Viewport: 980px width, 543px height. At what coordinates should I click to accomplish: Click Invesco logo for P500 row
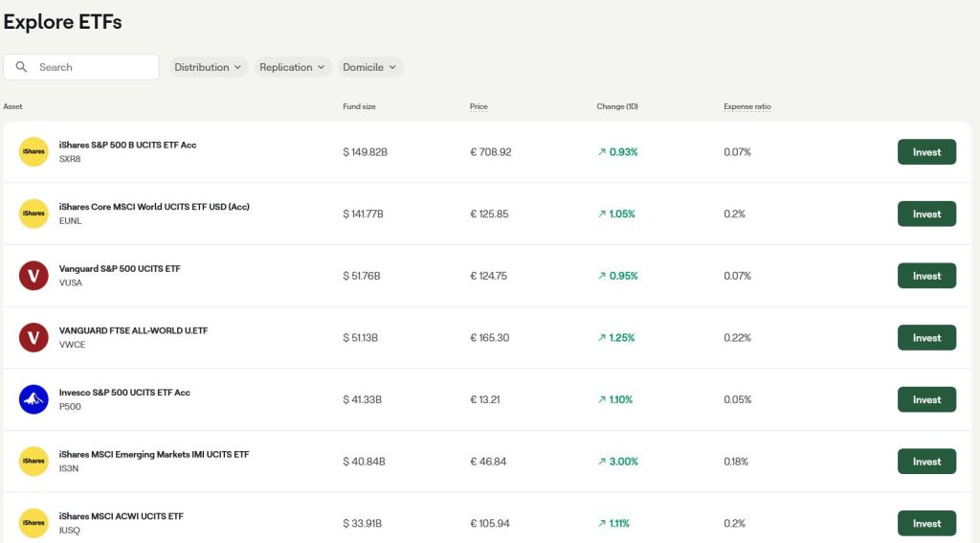coord(33,399)
